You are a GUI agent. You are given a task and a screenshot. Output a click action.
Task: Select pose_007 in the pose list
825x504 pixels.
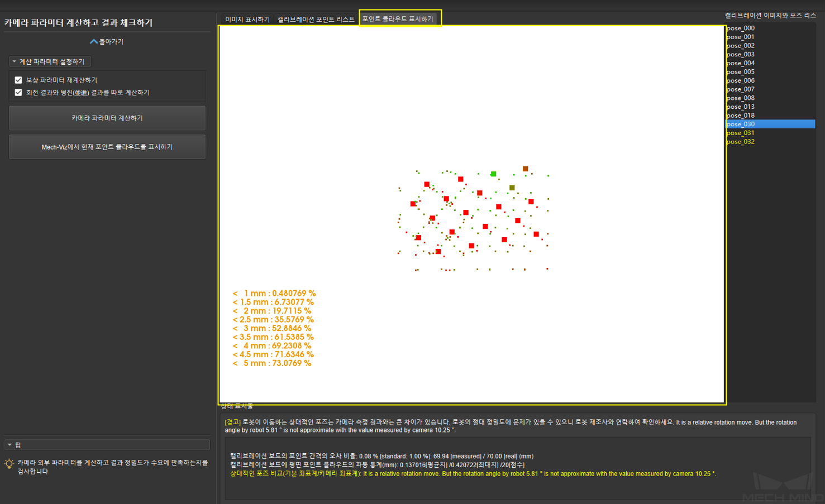(770, 89)
